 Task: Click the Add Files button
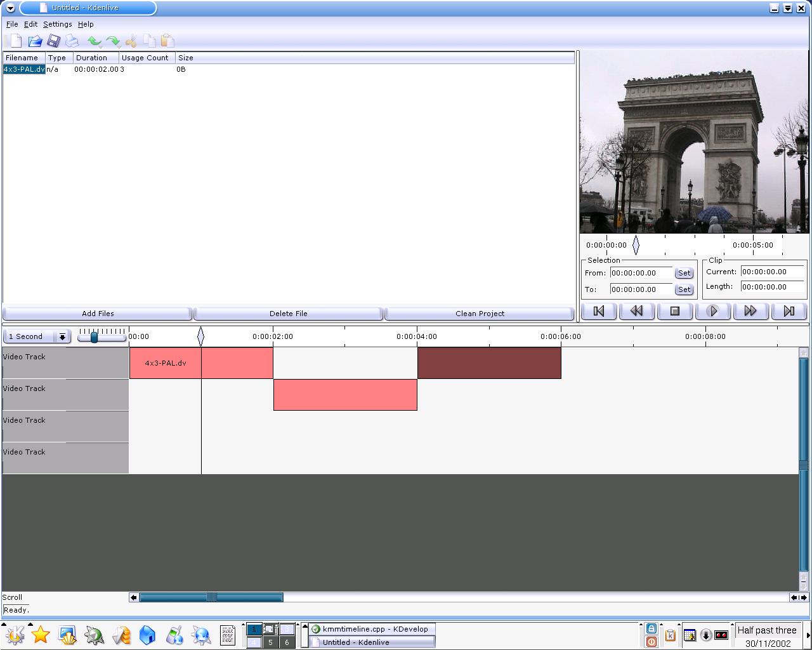(98, 314)
